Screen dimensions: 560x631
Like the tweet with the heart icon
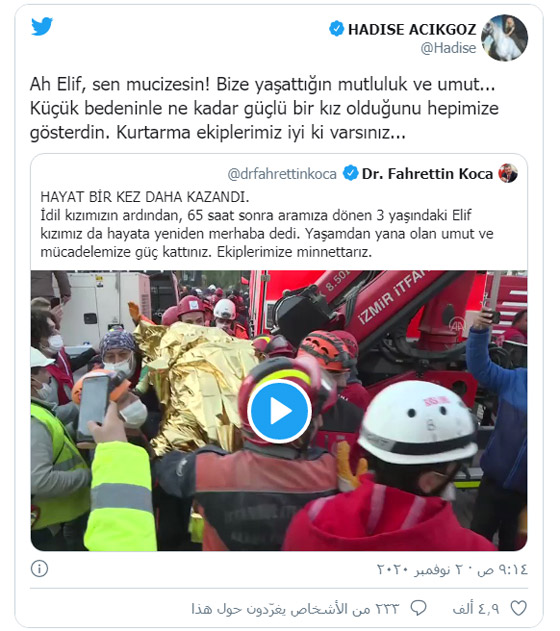coord(519,608)
